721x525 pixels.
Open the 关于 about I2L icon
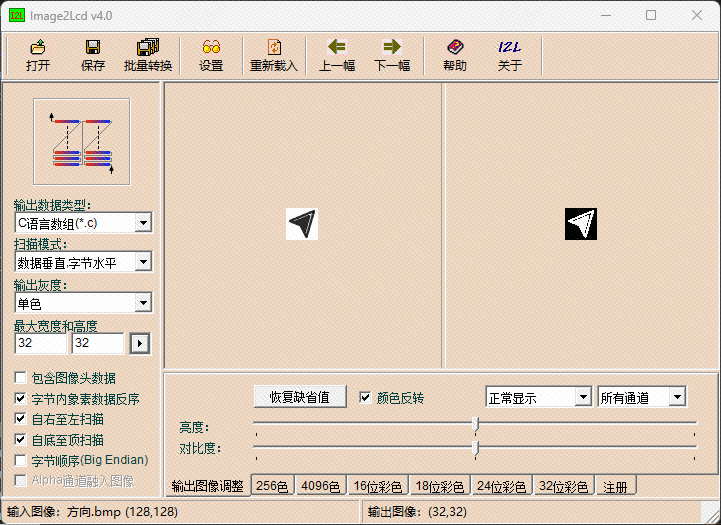tap(509, 55)
